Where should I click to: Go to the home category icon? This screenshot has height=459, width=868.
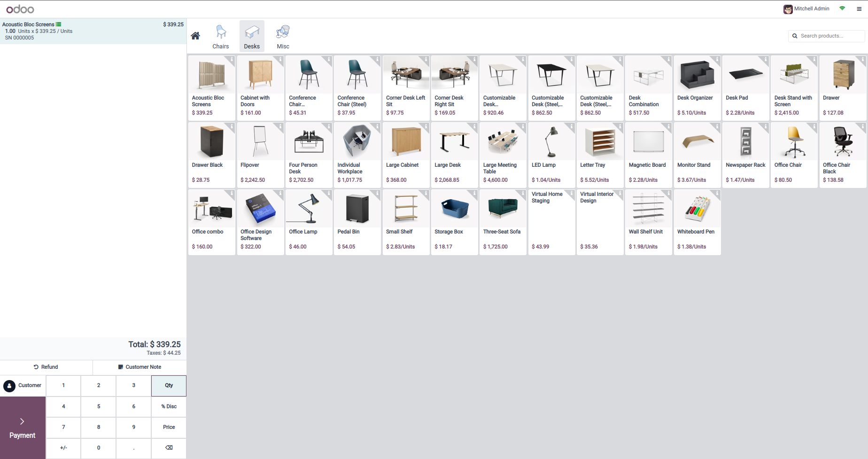pyautogui.click(x=195, y=36)
